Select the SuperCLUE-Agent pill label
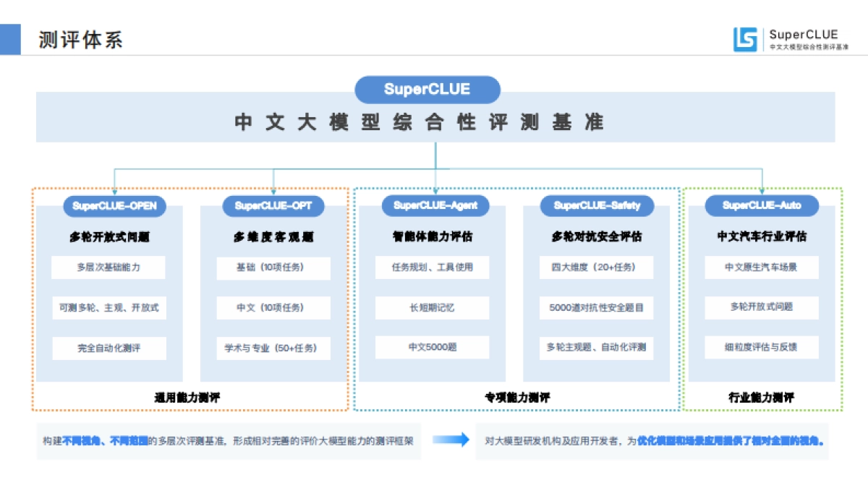This screenshot has width=868, height=488. (x=435, y=206)
